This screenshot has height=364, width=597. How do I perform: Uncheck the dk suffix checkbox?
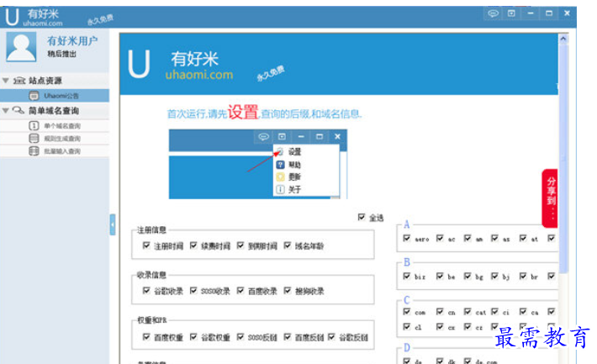click(x=440, y=360)
